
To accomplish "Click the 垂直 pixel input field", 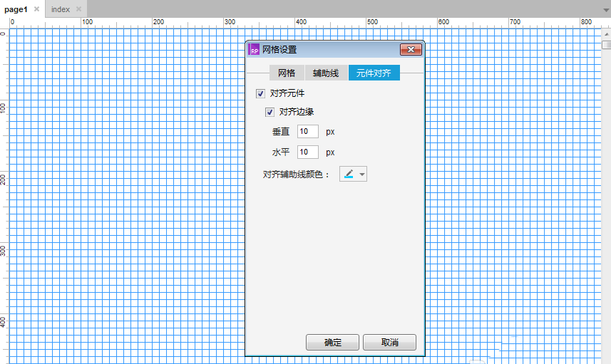I will (307, 132).
